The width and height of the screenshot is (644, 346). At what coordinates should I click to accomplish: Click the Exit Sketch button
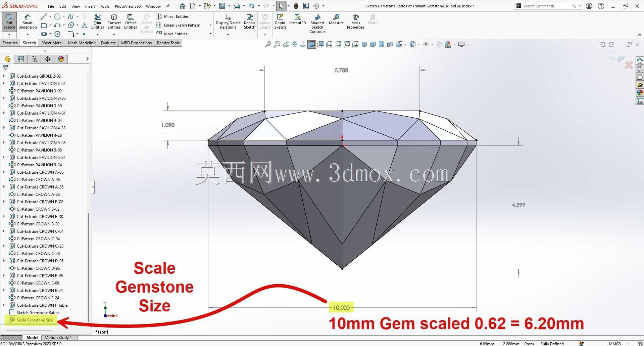pos(9,22)
